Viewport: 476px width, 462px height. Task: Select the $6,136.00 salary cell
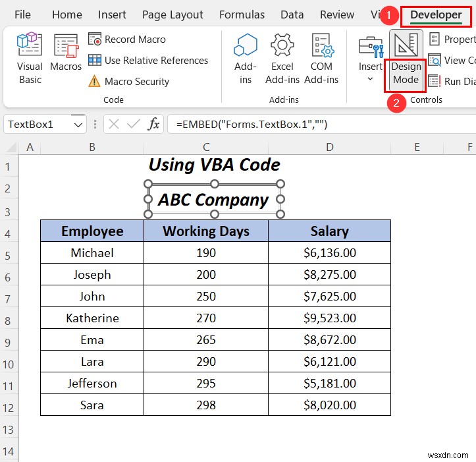[330, 252]
